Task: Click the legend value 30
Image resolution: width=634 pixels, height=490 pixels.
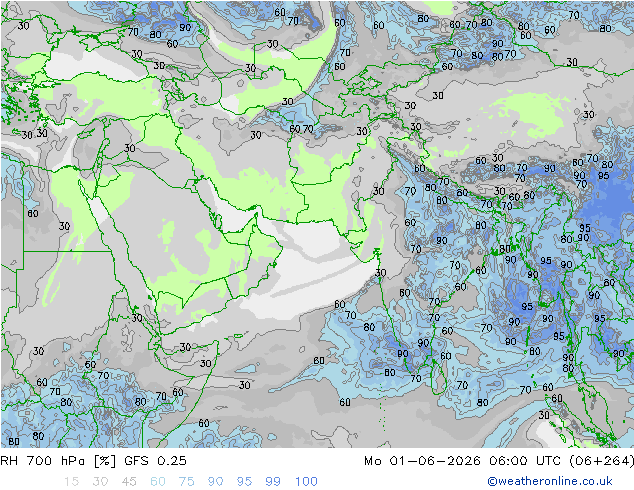Action: coord(100,482)
